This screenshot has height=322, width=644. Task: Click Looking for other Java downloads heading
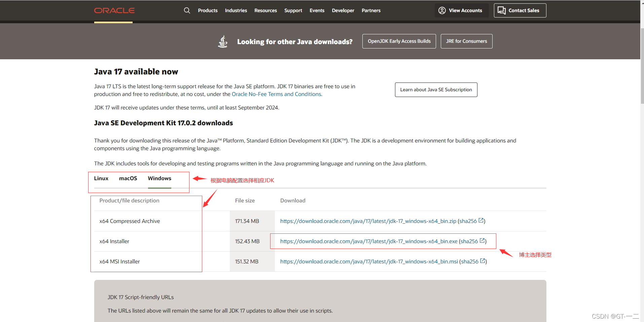pos(295,41)
